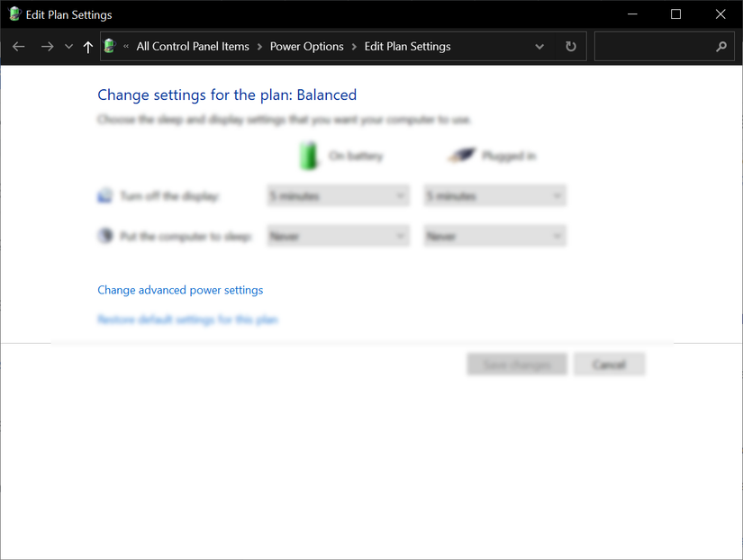Click the title bar battery icon
Viewport: 743px width, 560px height.
coord(14,14)
